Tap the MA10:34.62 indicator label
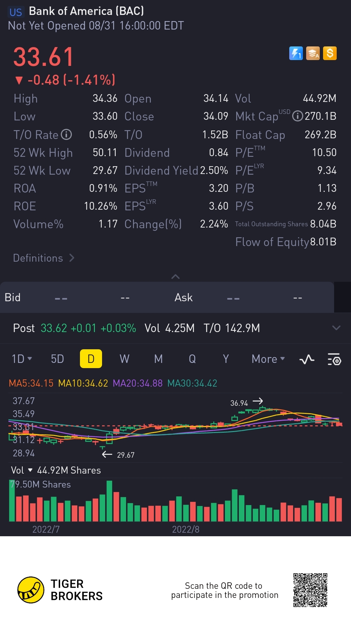This screenshot has width=351, height=644. (83, 383)
